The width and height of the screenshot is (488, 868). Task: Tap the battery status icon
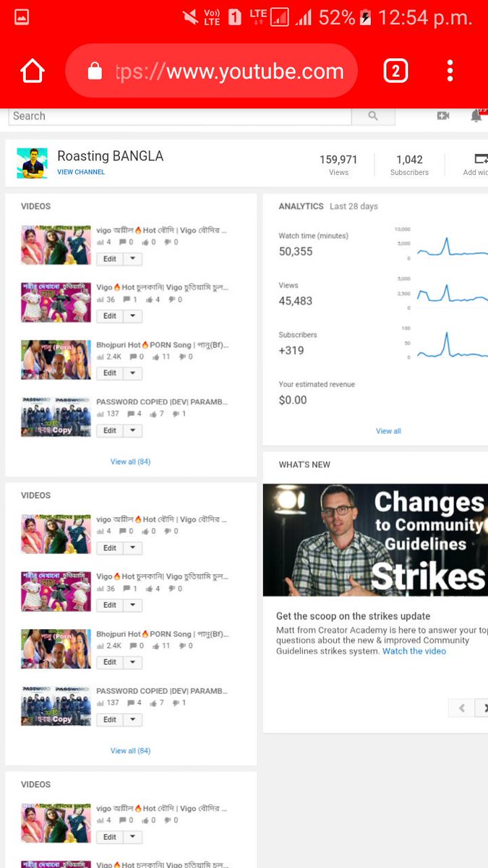pyautogui.click(x=365, y=17)
